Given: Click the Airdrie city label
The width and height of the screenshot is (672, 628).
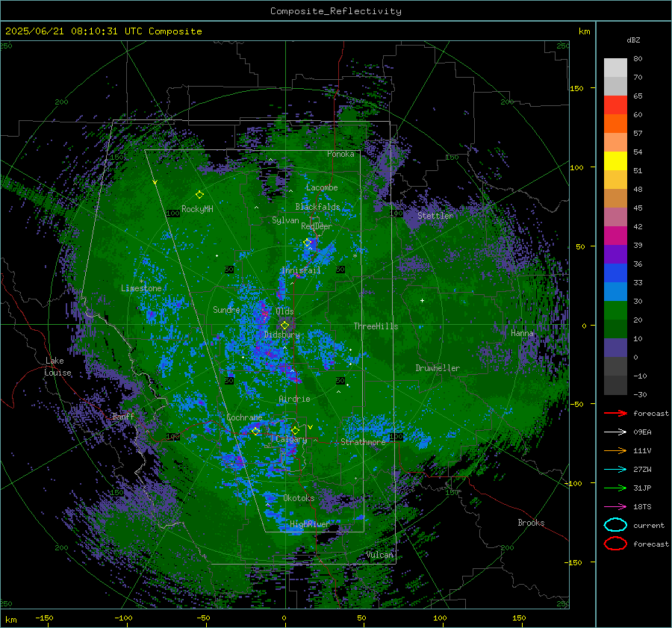Looking at the screenshot, I should pos(294,399).
